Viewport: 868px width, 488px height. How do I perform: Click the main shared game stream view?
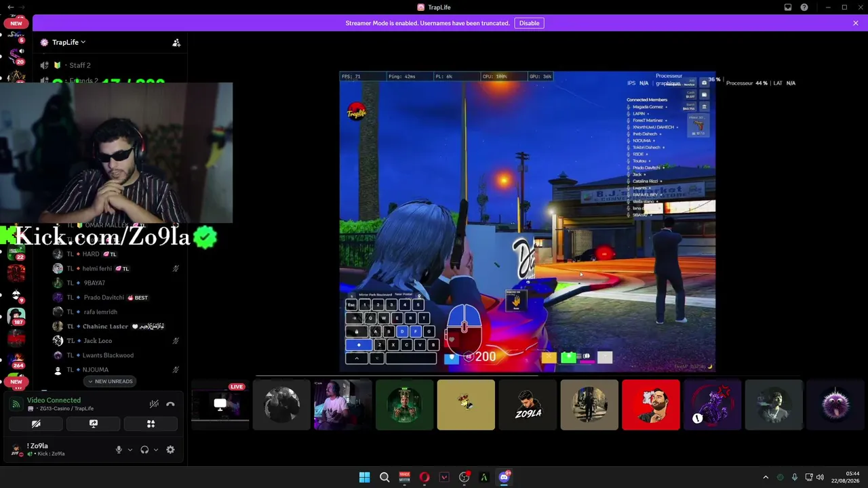pyautogui.click(x=527, y=222)
